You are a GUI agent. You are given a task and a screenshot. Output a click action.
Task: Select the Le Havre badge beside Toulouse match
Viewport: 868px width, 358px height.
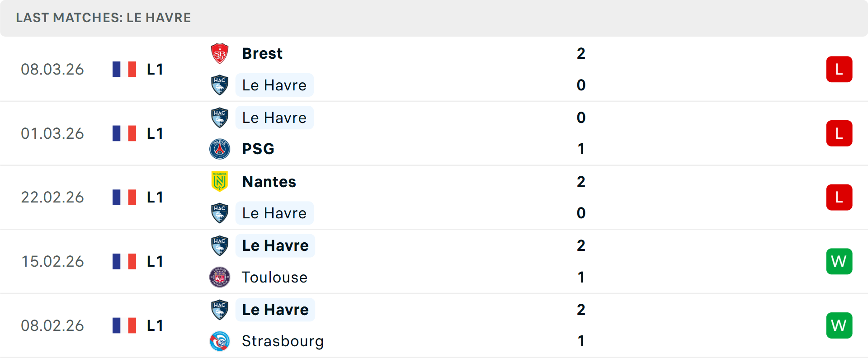point(220,245)
